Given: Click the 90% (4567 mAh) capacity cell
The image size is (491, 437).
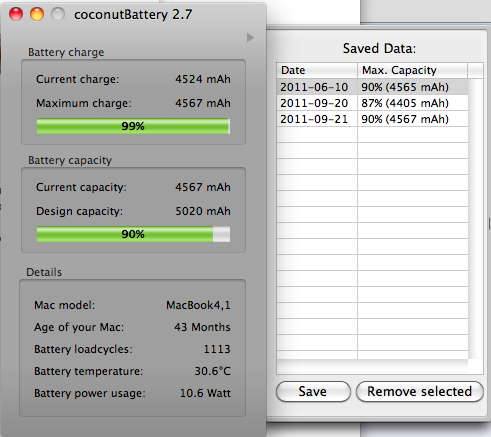Looking at the screenshot, I should click(405, 119).
